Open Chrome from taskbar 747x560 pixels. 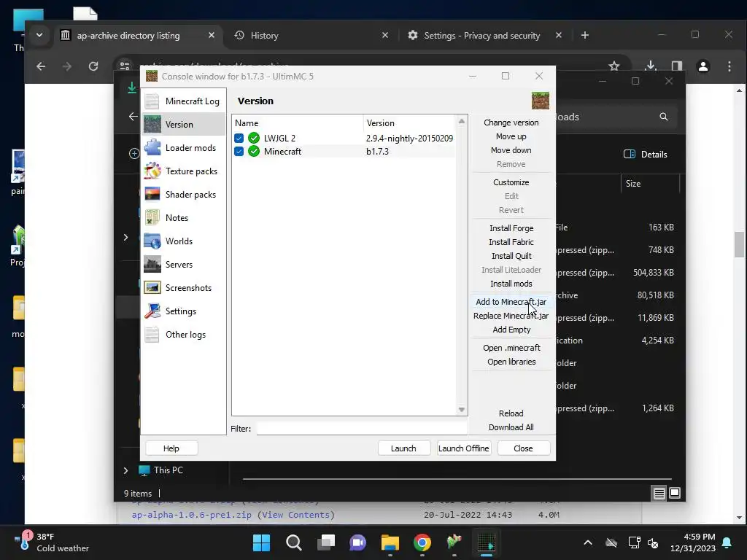coord(422,542)
